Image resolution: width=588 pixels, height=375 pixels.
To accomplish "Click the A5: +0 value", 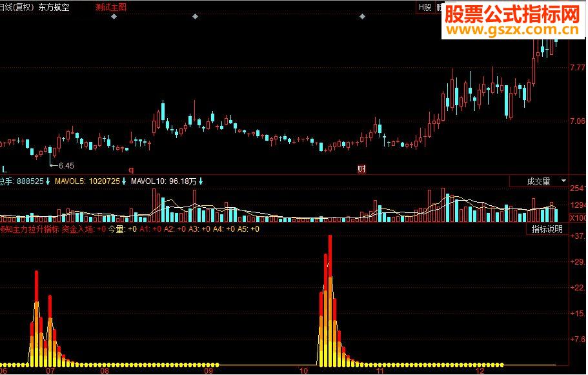I will (248, 229).
